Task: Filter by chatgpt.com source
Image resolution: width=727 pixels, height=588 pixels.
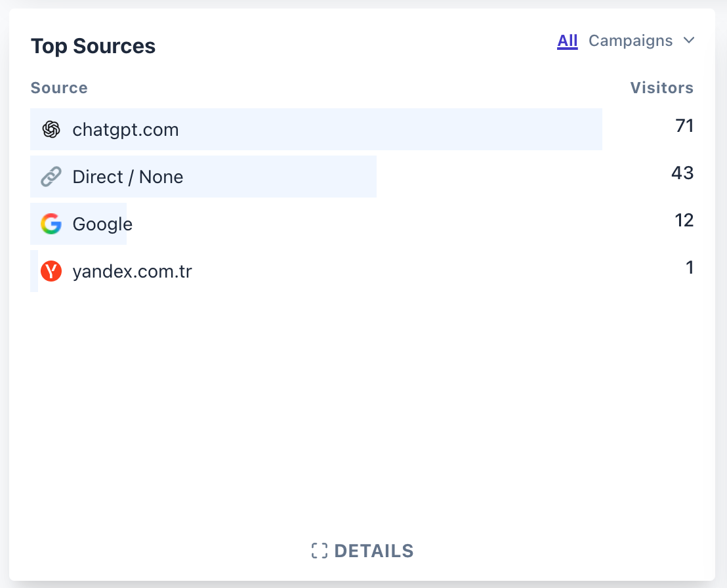Action: (x=125, y=129)
